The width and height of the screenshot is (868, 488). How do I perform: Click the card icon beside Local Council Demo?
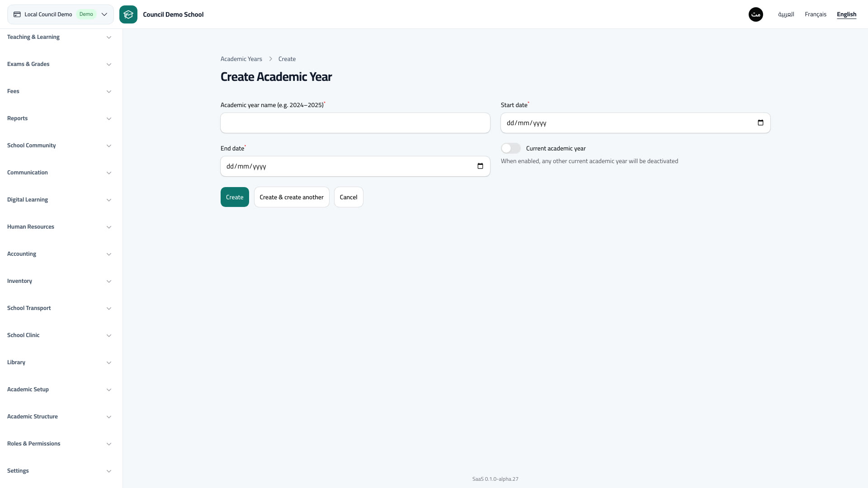click(x=17, y=14)
